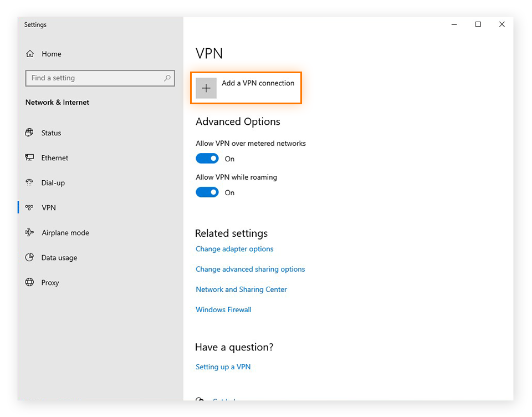Screen dimensions: 532x417
Task: Open the Setting up a VPN help article
Action: (223, 367)
